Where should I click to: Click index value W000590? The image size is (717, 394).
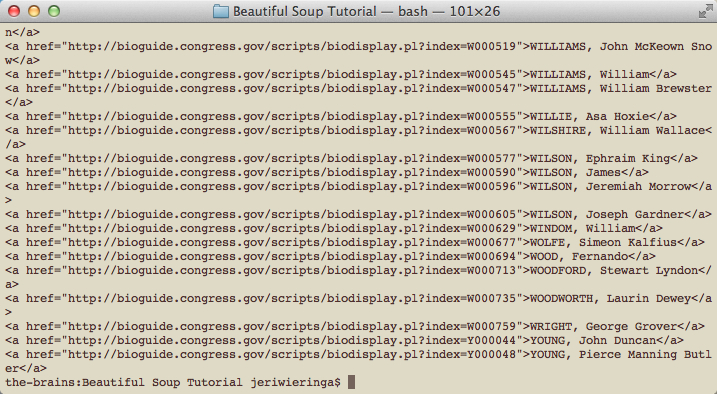click(x=491, y=172)
